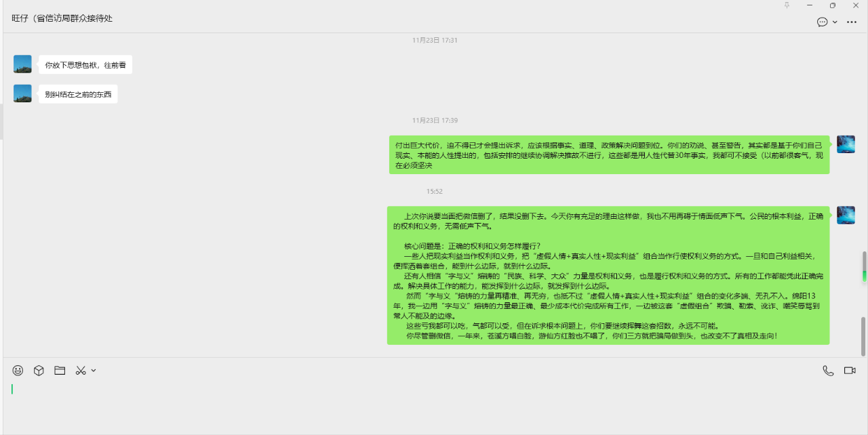Open the emoji picker
Image resolution: width=868 pixels, height=435 pixels.
(17, 370)
